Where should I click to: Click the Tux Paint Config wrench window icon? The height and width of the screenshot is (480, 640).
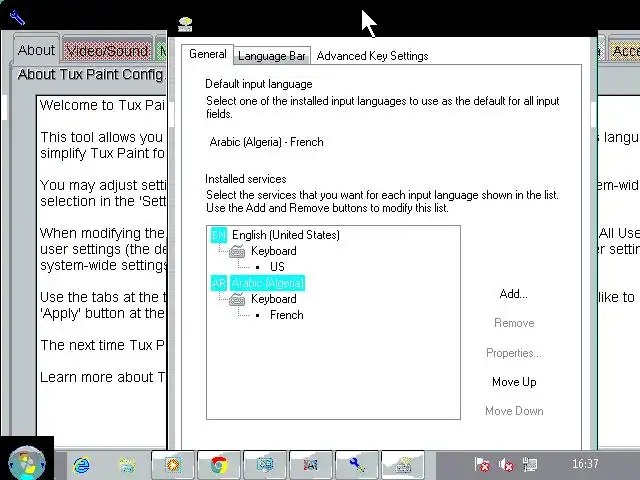17,18
